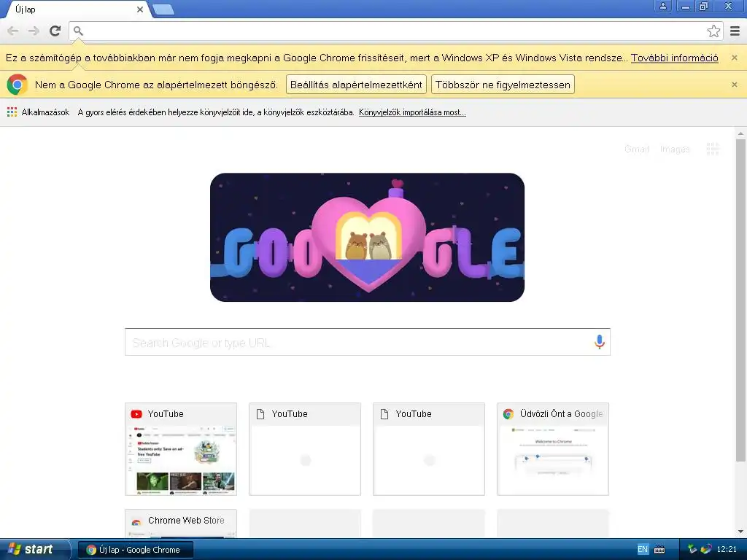Screen dimensions: 747x560
Task: Click the taskbar clock showing 12:21
Action: click(727, 550)
